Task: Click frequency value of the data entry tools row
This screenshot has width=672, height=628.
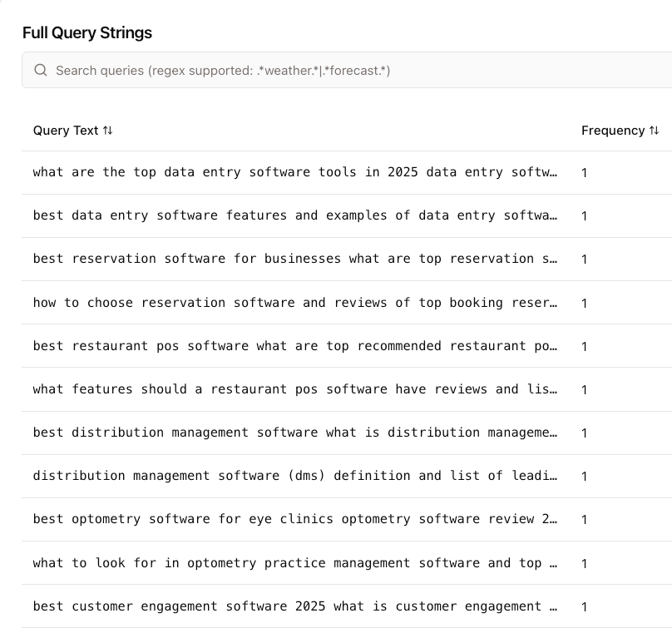Action: point(585,173)
